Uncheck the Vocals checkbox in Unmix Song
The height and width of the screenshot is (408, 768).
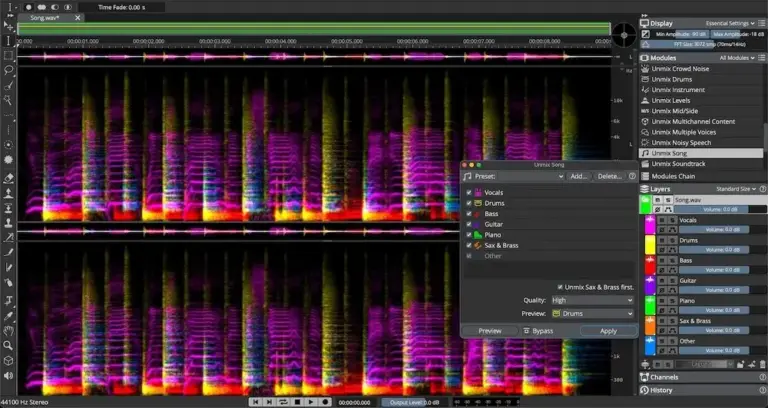[469, 192]
